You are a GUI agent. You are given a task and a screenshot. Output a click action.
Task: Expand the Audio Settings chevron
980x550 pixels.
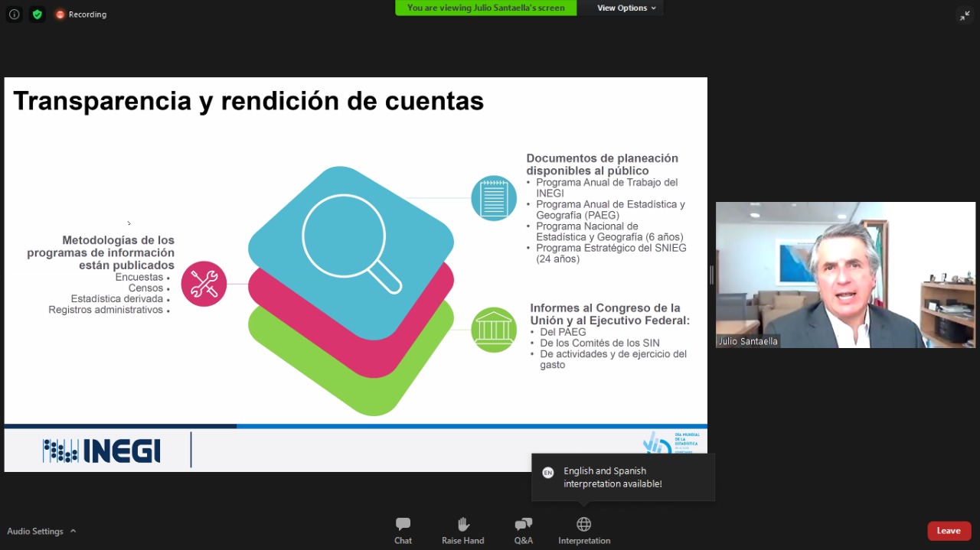(73, 531)
